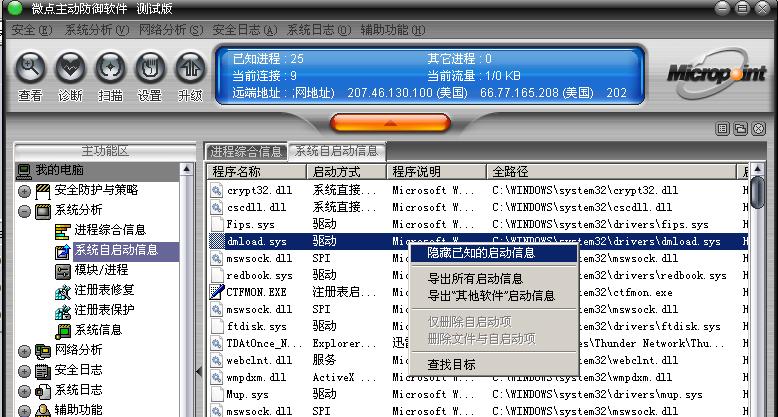Click the TDAtOnce_N... file icon
This screenshot has height=417, width=778.
click(217, 343)
